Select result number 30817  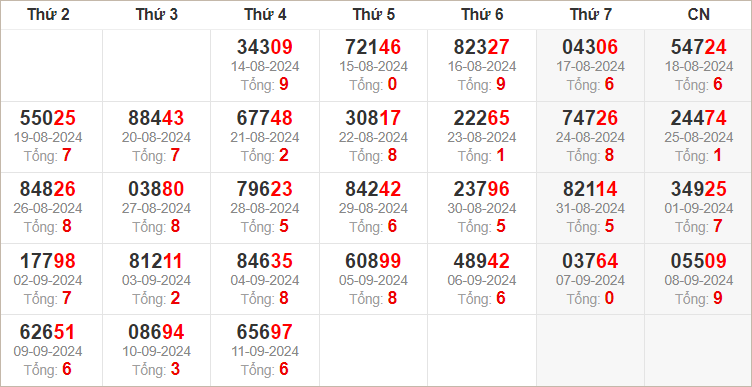point(373,118)
